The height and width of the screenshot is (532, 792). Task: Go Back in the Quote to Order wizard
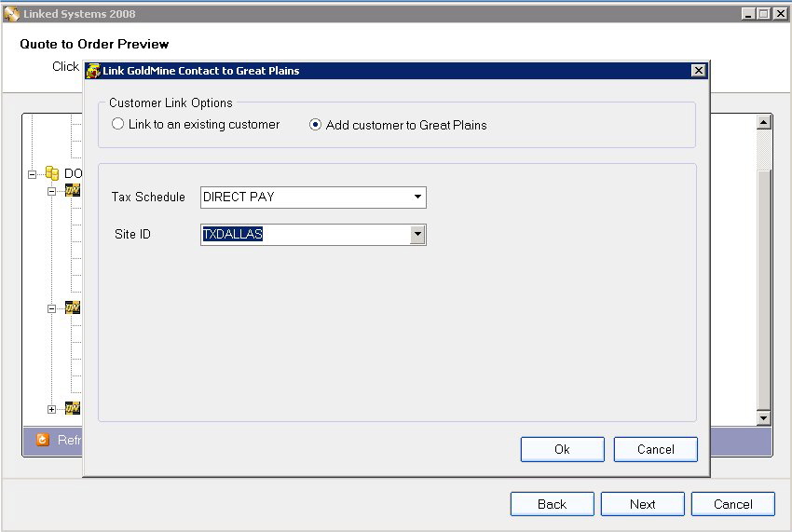(x=553, y=504)
